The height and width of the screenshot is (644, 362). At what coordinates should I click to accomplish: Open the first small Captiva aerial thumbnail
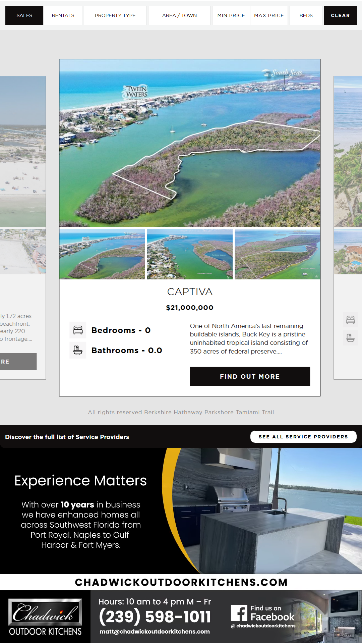coord(102,254)
